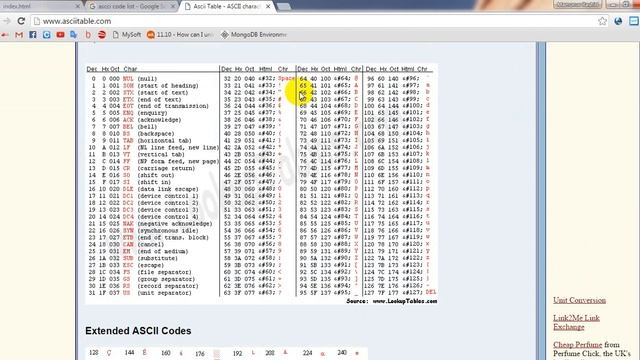Viewport: 640px width, 360px height.
Task: Click the extended code 192 entry
Action: click(244, 353)
